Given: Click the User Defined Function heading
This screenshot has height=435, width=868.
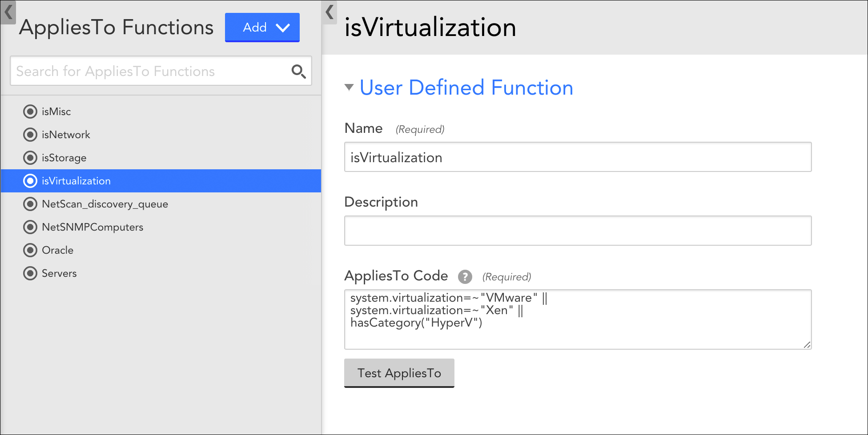Looking at the screenshot, I should tap(466, 88).
